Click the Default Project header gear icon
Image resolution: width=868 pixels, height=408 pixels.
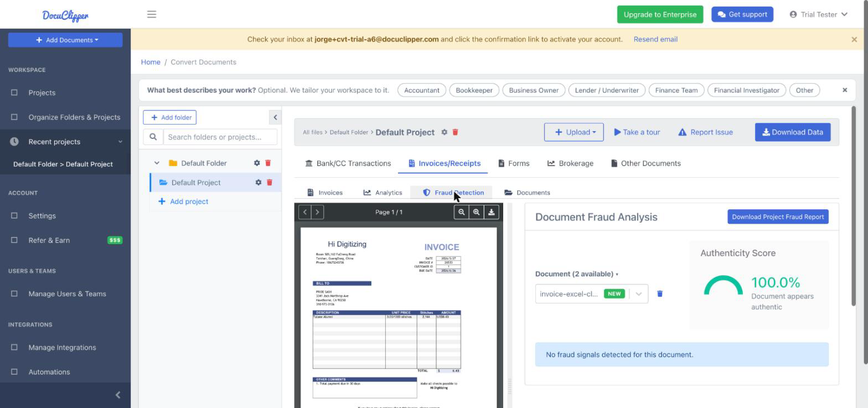tap(444, 132)
